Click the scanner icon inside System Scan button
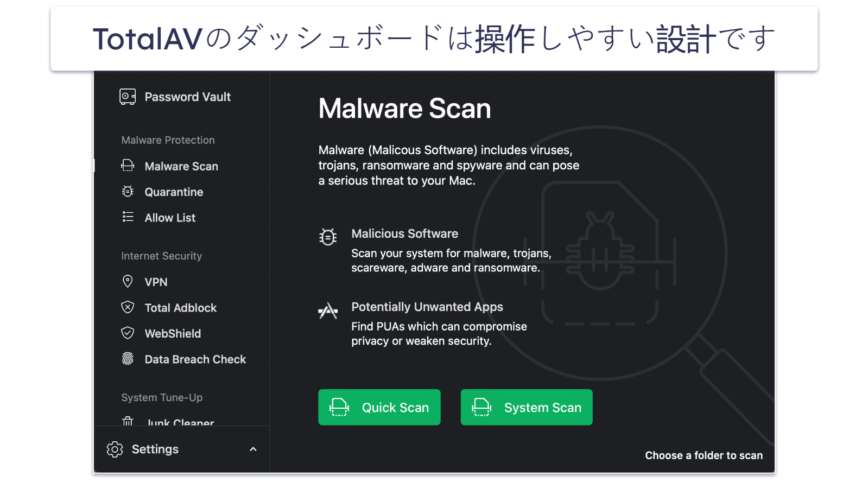 [x=481, y=407]
